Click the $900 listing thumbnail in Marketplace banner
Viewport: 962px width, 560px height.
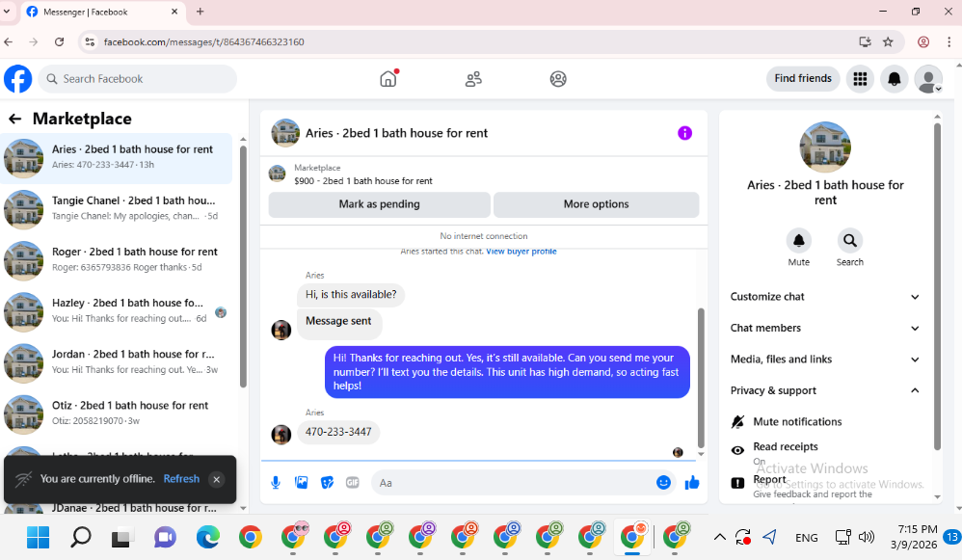pyautogui.click(x=278, y=173)
